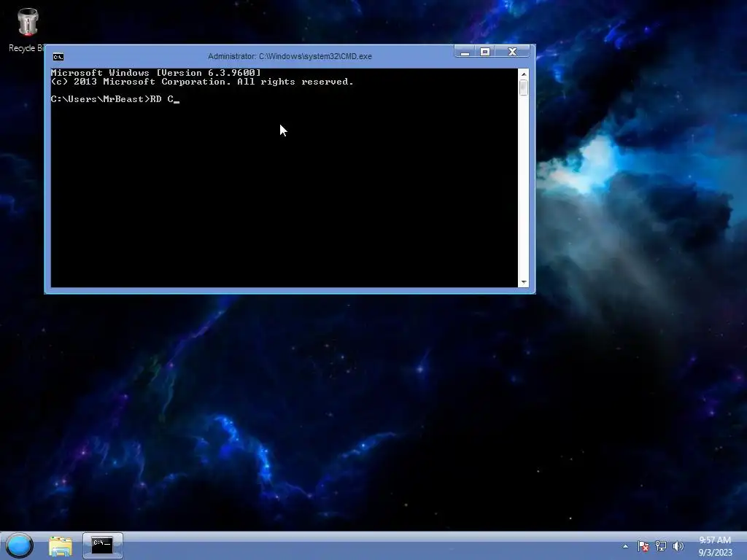Click the volume speaker tray icon
The height and width of the screenshot is (560, 747).
coord(678,546)
